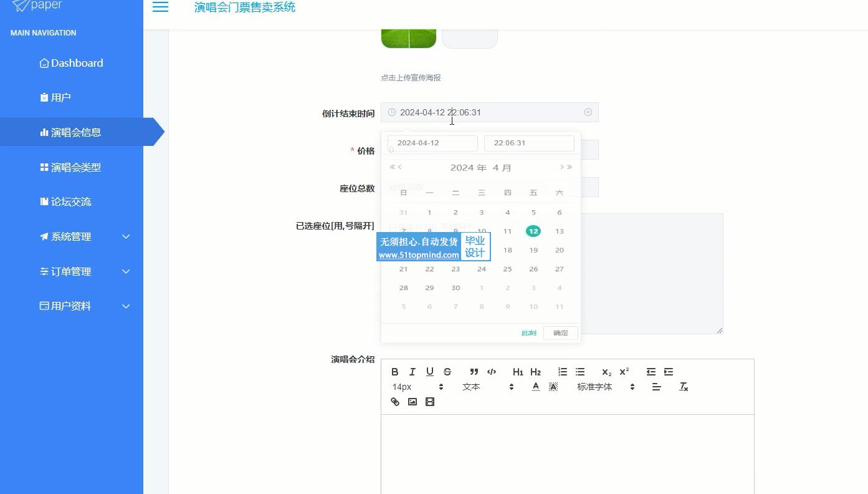Click the 4 月 month header label
This screenshot has height=494, width=868.
click(x=502, y=167)
